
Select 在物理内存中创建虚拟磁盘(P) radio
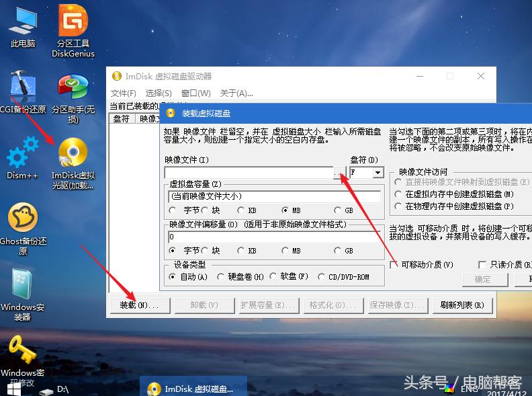pos(398,206)
